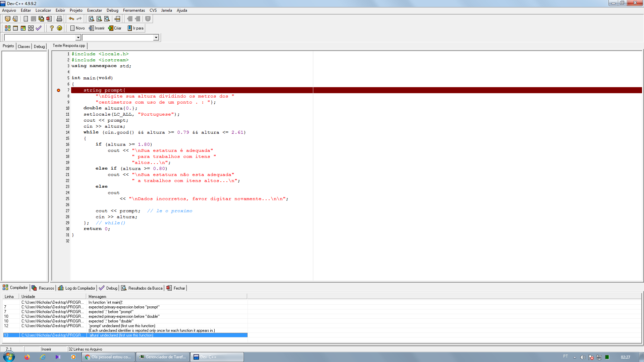Select highlighted error "'altura' undeclared"
644x362 pixels.
coord(125,335)
